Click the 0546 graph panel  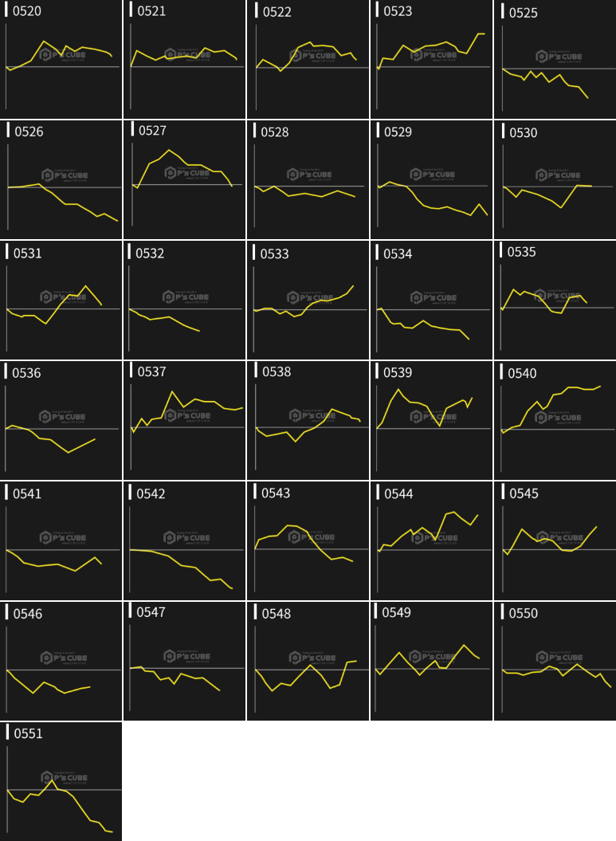(61, 663)
